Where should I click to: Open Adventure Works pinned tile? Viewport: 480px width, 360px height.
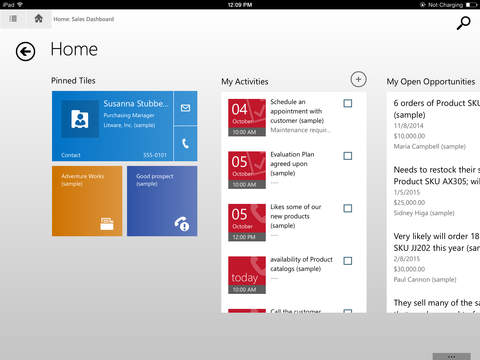point(87,201)
